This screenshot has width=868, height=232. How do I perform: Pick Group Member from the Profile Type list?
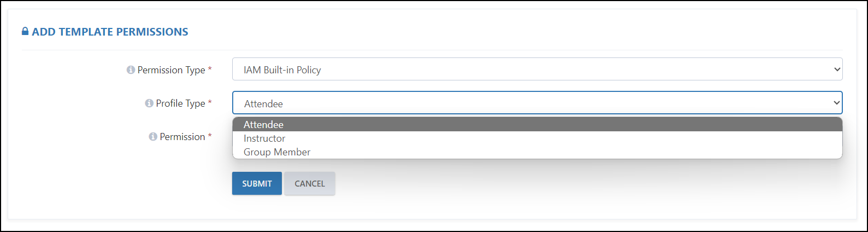[537, 152]
